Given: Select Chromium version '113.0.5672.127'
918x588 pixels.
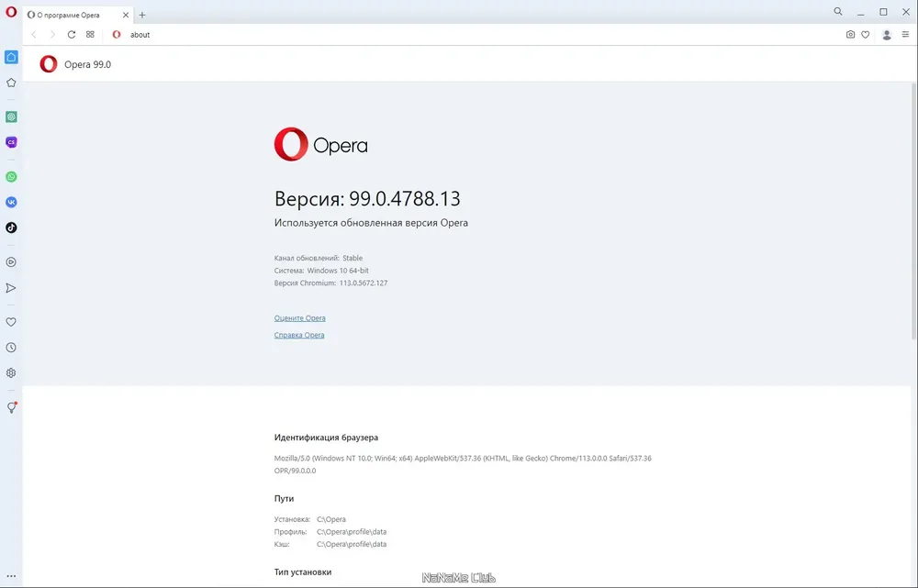Looking at the screenshot, I should click(x=364, y=283).
